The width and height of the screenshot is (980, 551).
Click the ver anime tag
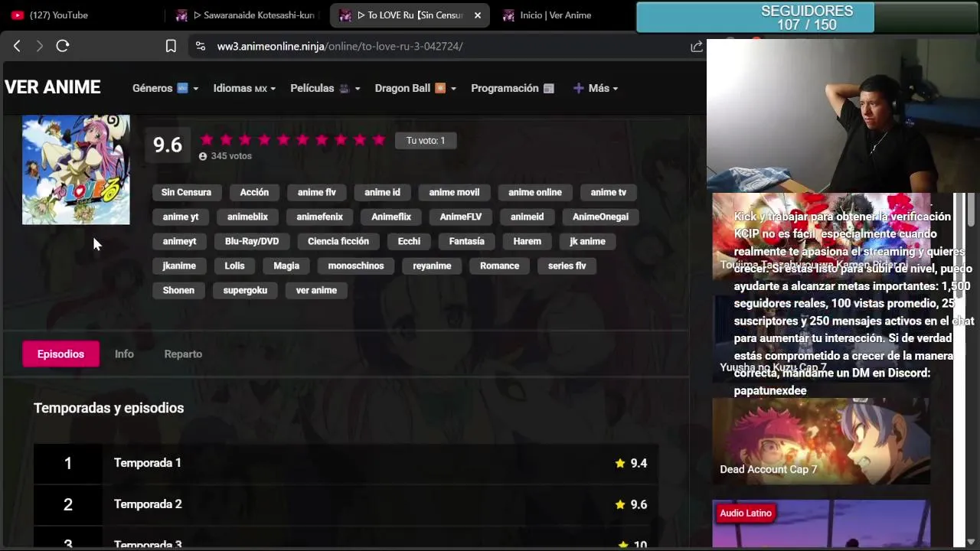point(316,290)
